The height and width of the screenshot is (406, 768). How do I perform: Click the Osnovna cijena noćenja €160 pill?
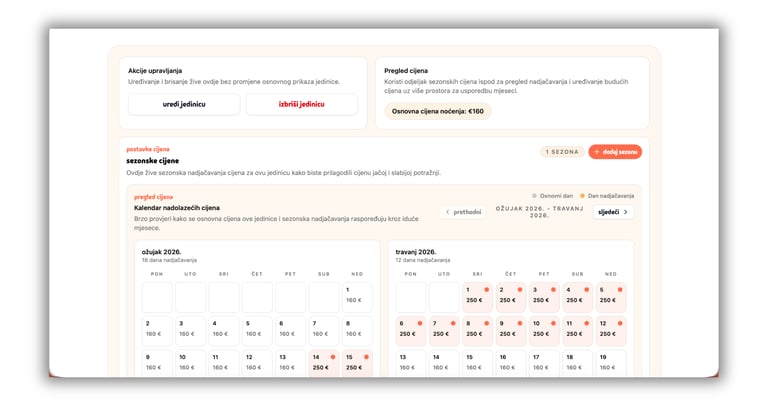[x=437, y=111]
